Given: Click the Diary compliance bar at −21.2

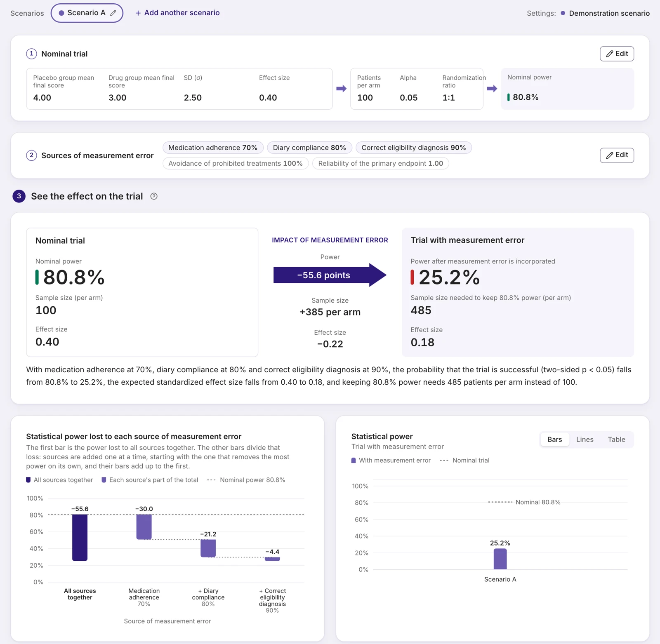Looking at the screenshot, I should [x=208, y=548].
